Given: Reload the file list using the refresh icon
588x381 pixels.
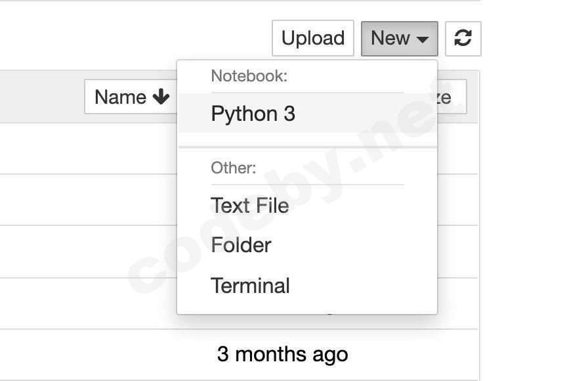Looking at the screenshot, I should click(463, 38).
